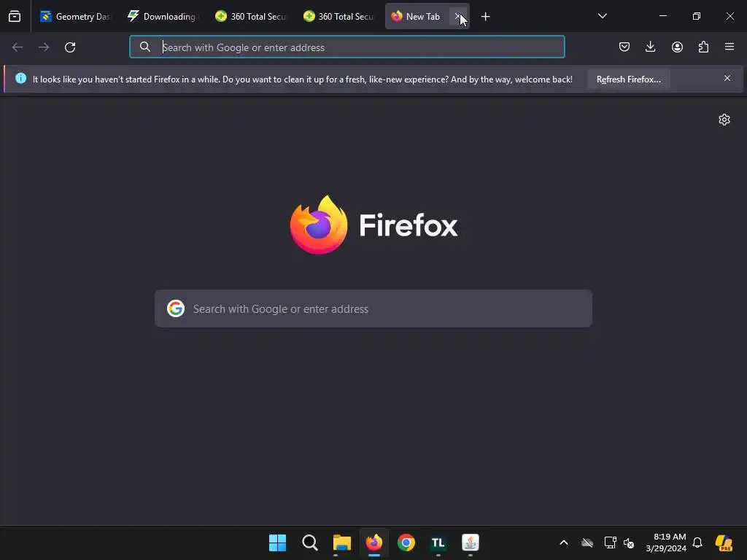Dismiss the refresh notification bar
Image resolution: width=747 pixels, height=560 pixels.
pos(727,78)
